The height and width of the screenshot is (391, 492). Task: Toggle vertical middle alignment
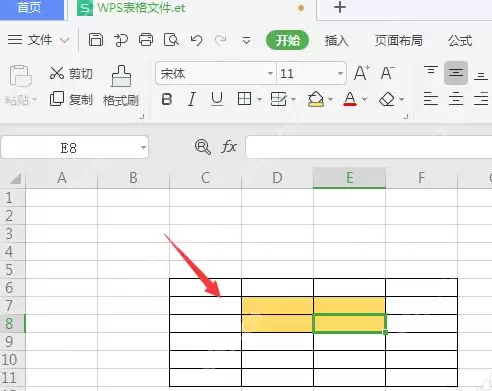click(x=456, y=73)
